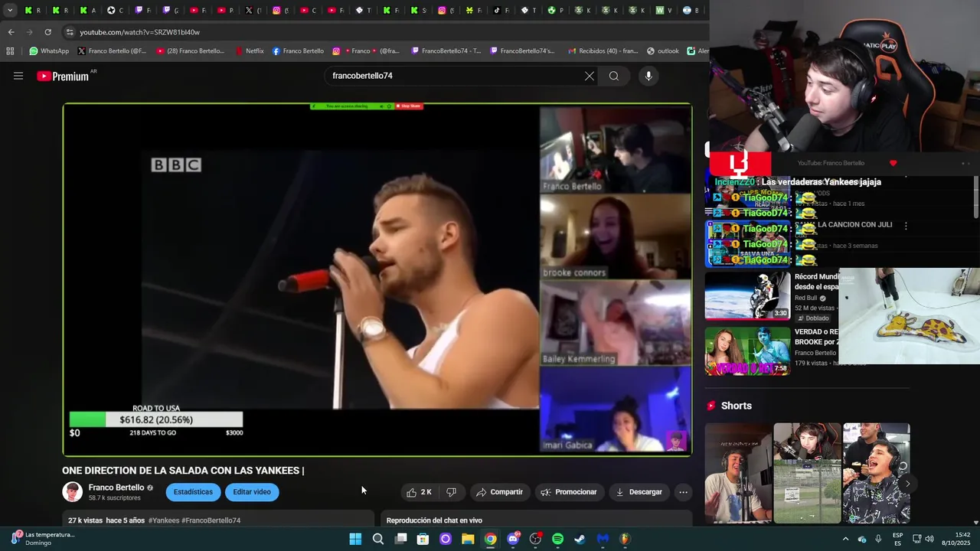View site information icon in address bar

click(x=70, y=32)
